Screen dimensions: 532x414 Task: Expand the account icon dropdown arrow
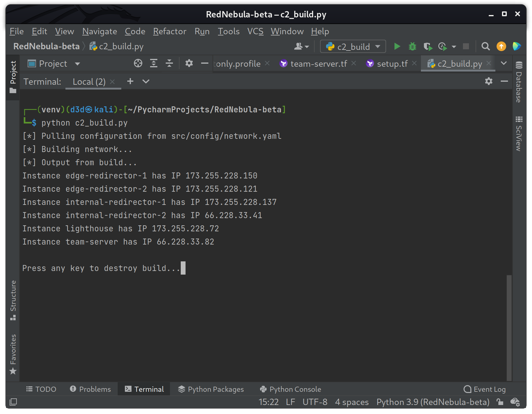point(307,47)
